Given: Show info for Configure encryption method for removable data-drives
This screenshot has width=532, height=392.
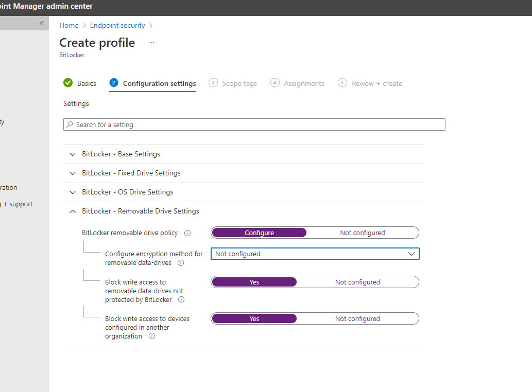Looking at the screenshot, I should [x=181, y=263].
